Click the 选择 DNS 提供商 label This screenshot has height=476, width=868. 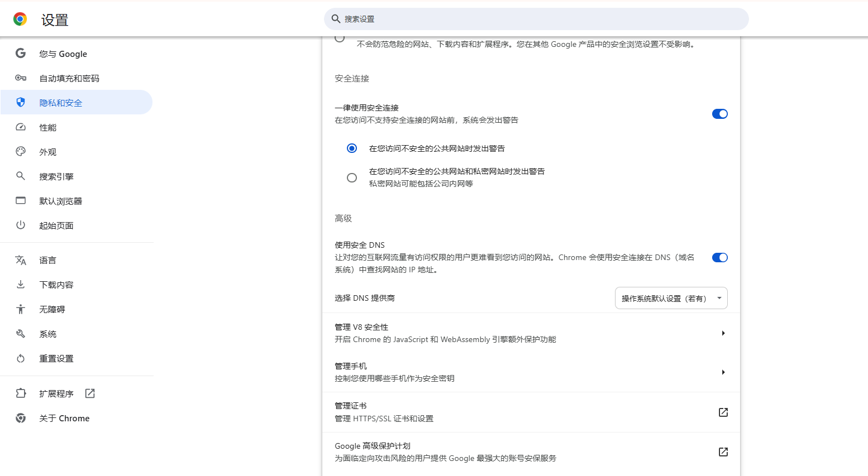[365, 298]
